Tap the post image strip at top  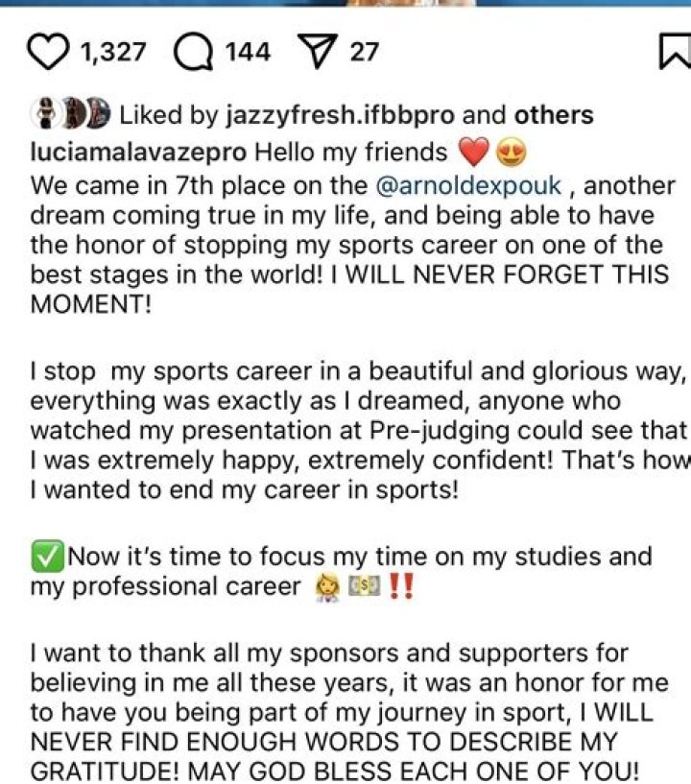(x=345, y=4)
